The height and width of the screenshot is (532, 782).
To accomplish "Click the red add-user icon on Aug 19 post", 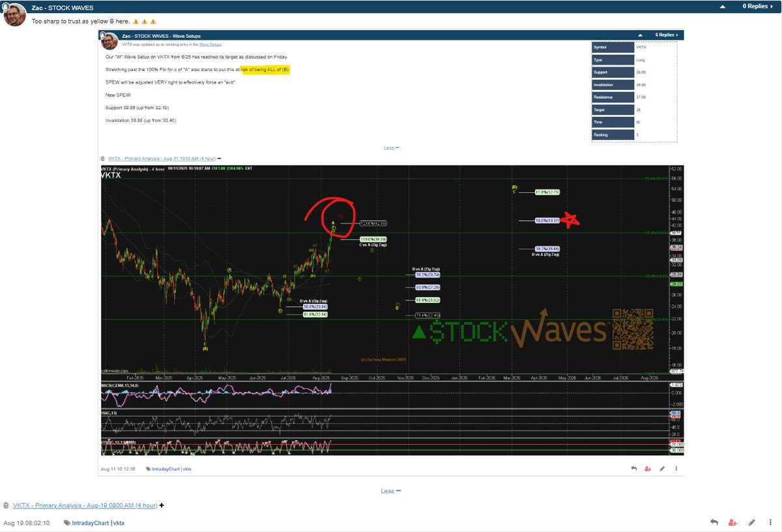I will pyautogui.click(x=732, y=522).
